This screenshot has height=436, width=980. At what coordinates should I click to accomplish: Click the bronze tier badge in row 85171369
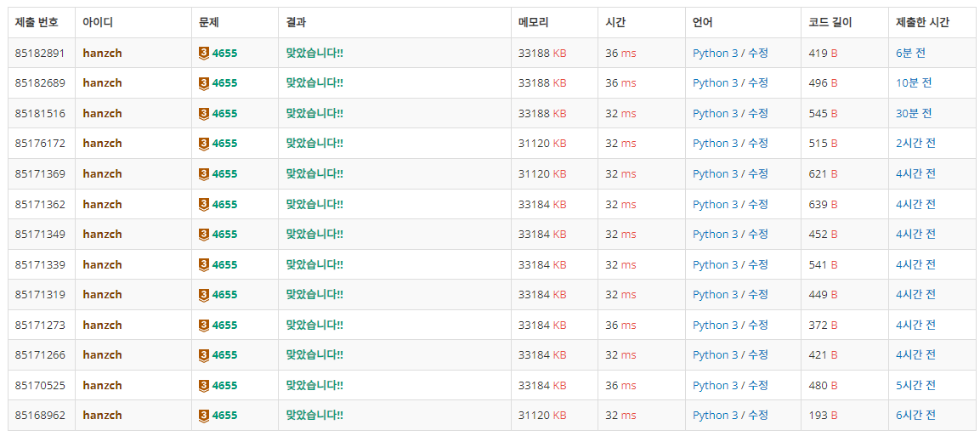click(204, 173)
